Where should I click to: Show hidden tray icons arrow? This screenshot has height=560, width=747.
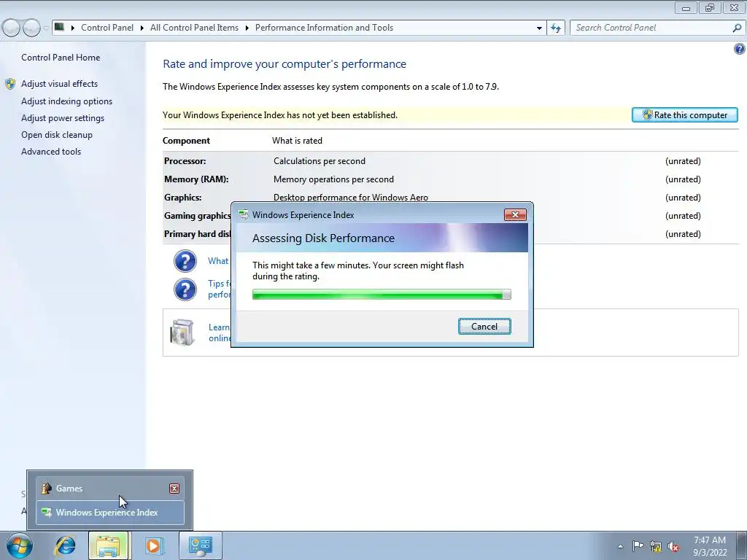click(620, 546)
